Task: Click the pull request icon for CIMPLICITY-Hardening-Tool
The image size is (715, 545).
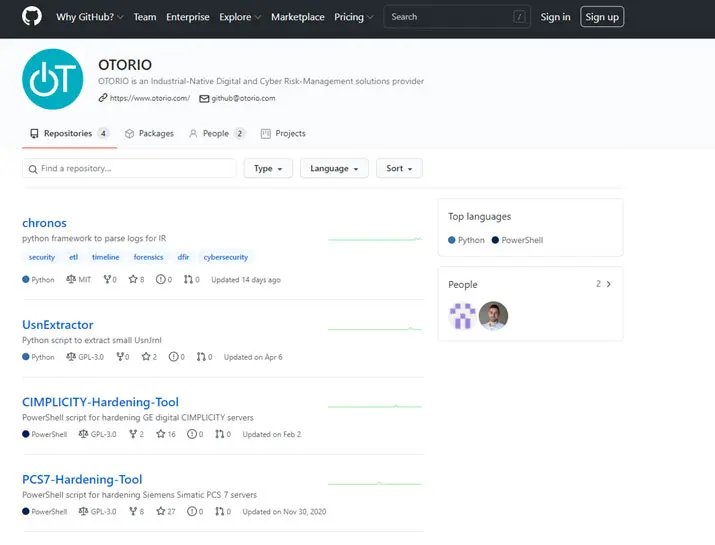Action: click(x=220, y=434)
